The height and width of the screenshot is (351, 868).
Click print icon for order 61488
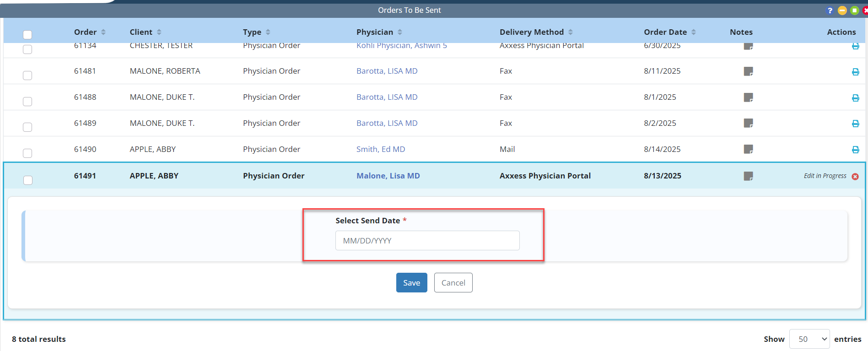point(855,98)
